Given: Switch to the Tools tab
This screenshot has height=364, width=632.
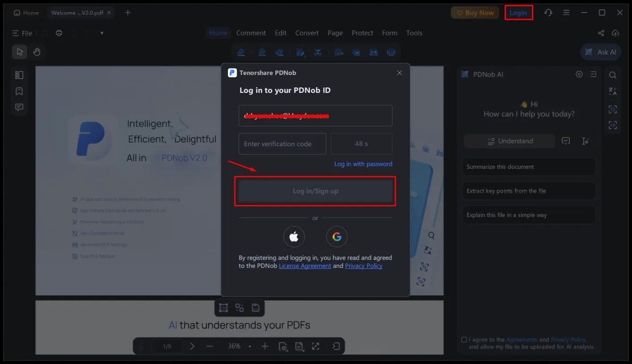Looking at the screenshot, I should point(414,33).
